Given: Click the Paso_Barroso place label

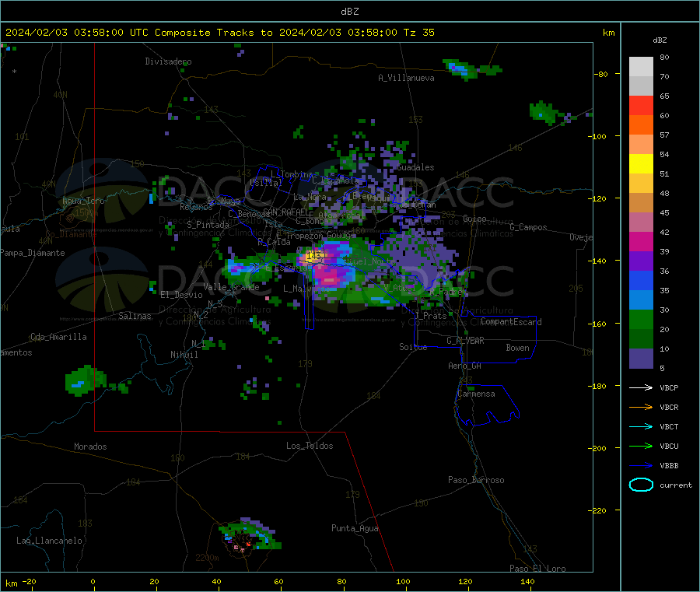Looking at the screenshot, I should click(x=476, y=480).
